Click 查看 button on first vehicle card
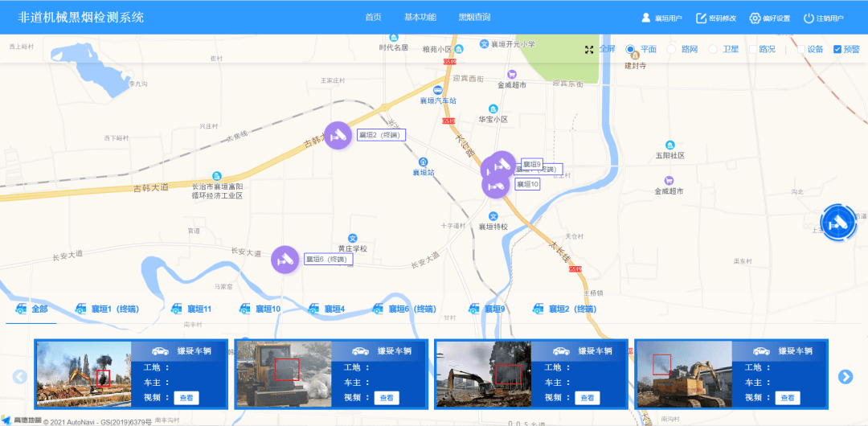The height and width of the screenshot is (426, 868). pos(186,398)
